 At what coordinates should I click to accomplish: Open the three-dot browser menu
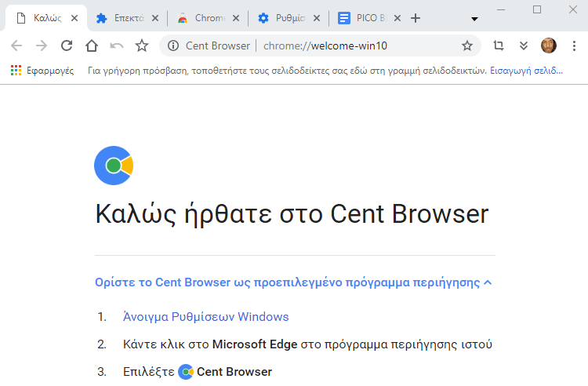pos(574,46)
